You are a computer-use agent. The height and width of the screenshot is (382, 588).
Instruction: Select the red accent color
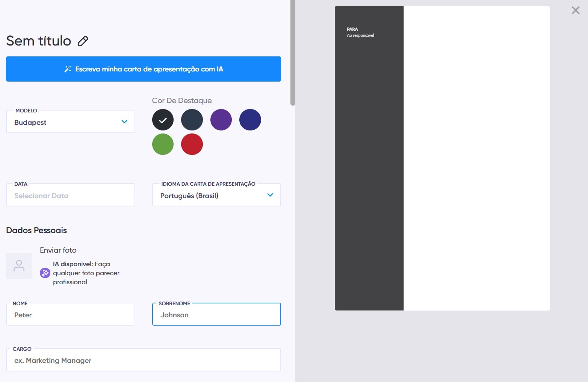192,144
